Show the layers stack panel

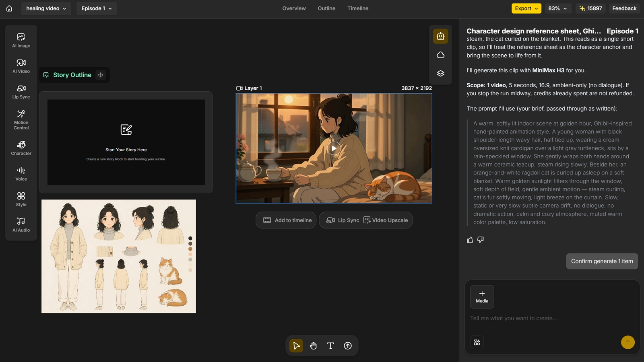click(441, 73)
